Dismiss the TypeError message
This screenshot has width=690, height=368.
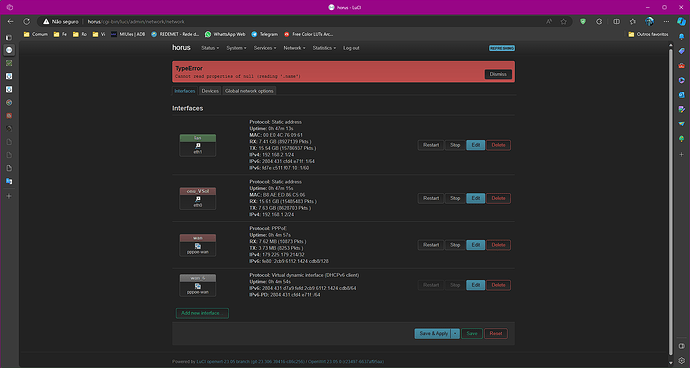(498, 74)
